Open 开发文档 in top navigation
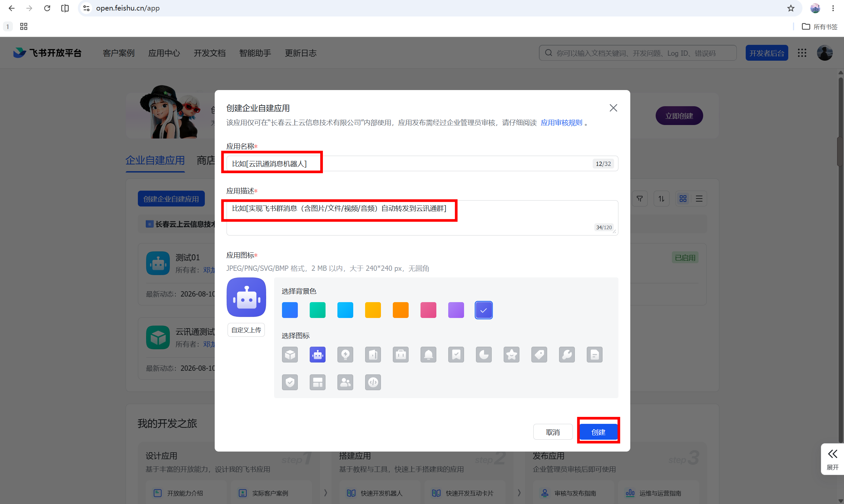844x504 pixels. point(210,53)
